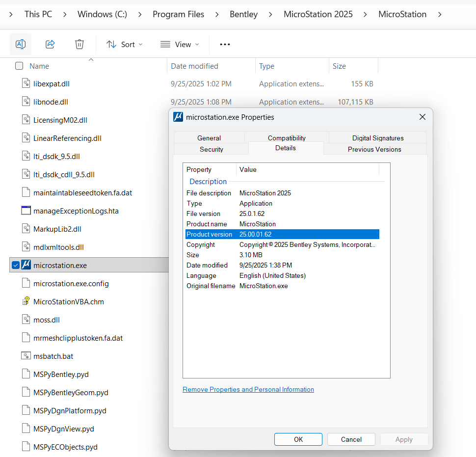The height and width of the screenshot is (457, 476).
Task: Open the View dropdown menu
Action: [180, 44]
